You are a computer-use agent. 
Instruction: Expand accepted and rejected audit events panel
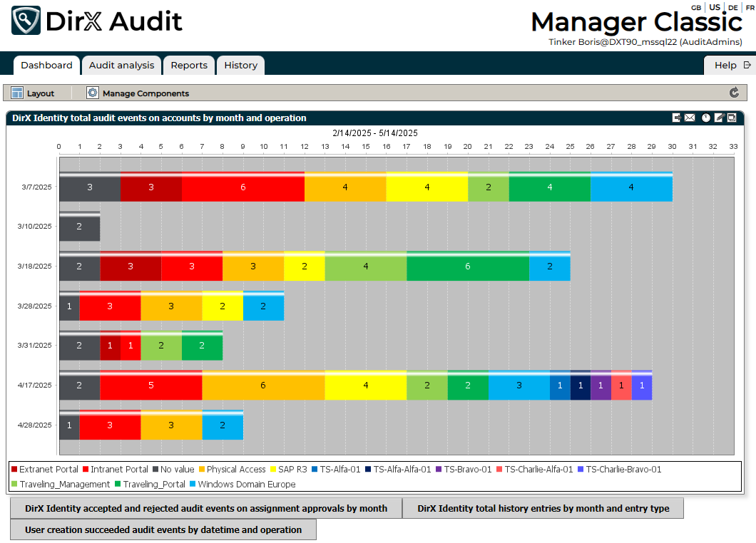[205, 509]
